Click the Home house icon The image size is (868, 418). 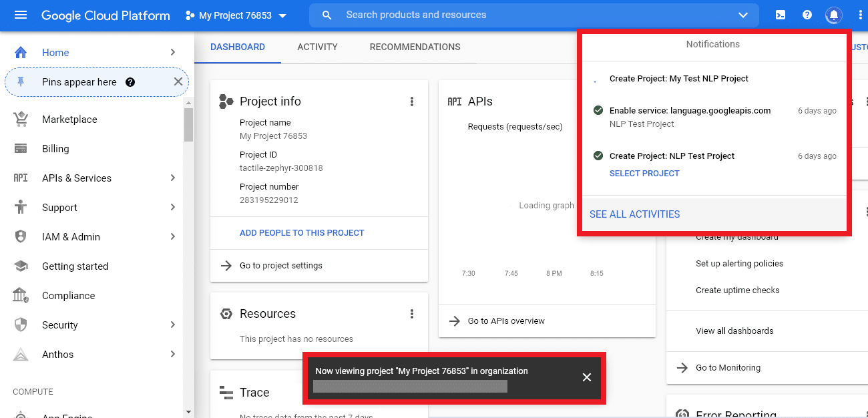click(21, 53)
